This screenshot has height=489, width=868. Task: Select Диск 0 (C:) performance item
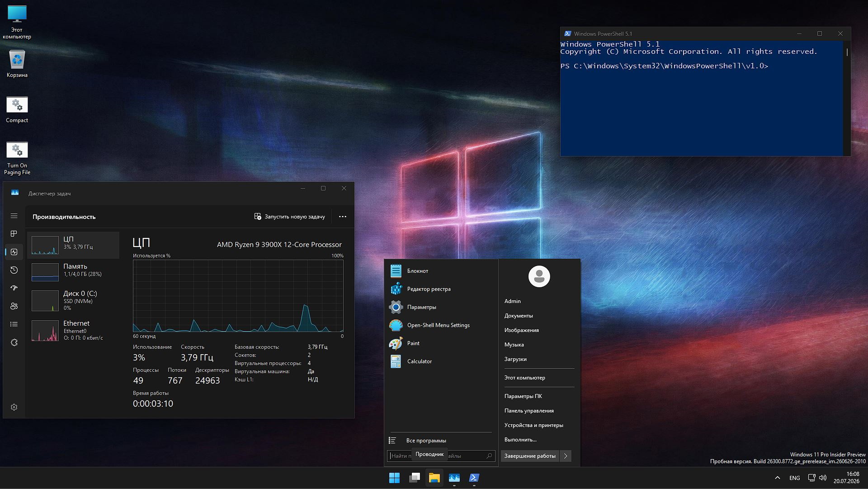73,300
